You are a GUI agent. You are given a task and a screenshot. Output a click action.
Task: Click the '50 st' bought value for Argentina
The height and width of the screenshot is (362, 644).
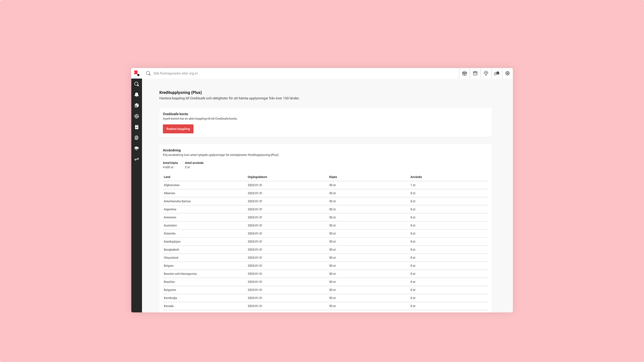click(x=332, y=209)
